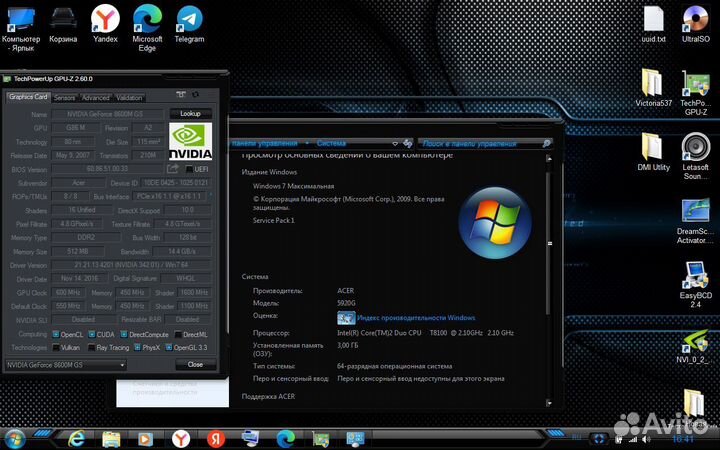The width and height of the screenshot is (720, 450).
Task: Toggle the DirectCompute checkbox
Action: point(124,334)
